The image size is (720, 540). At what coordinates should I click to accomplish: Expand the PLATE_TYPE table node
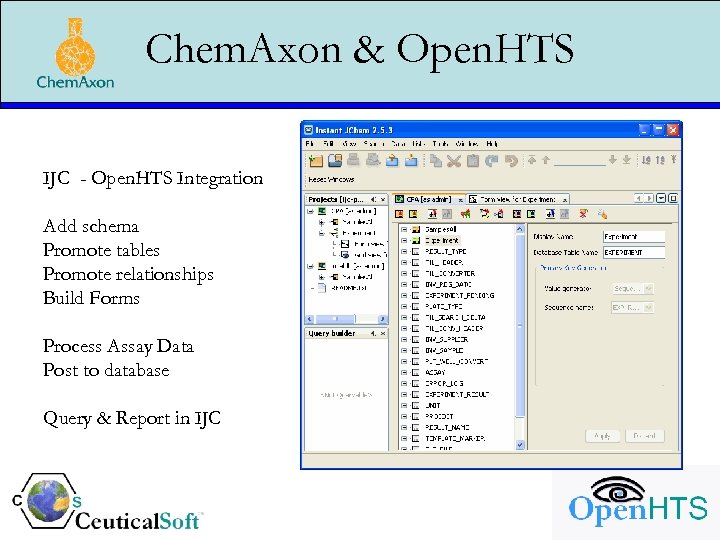click(404, 306)
